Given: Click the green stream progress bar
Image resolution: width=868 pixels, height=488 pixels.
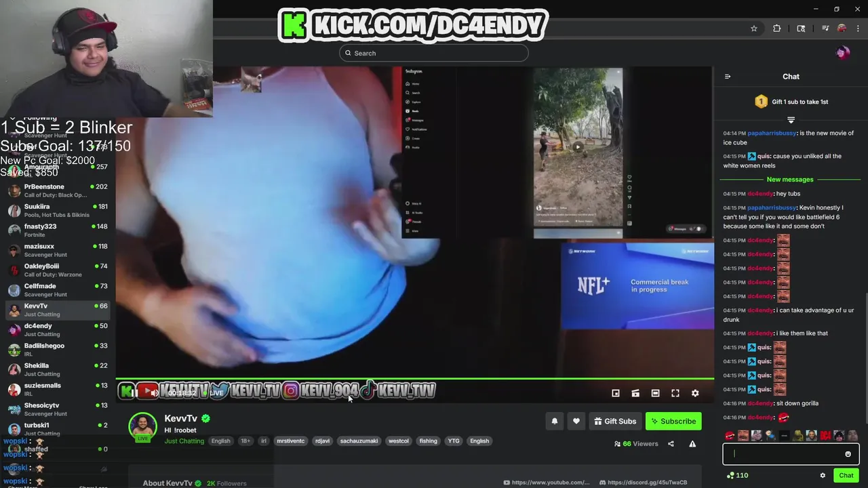Looking at the screenshot, I should [x=414, y=379].
